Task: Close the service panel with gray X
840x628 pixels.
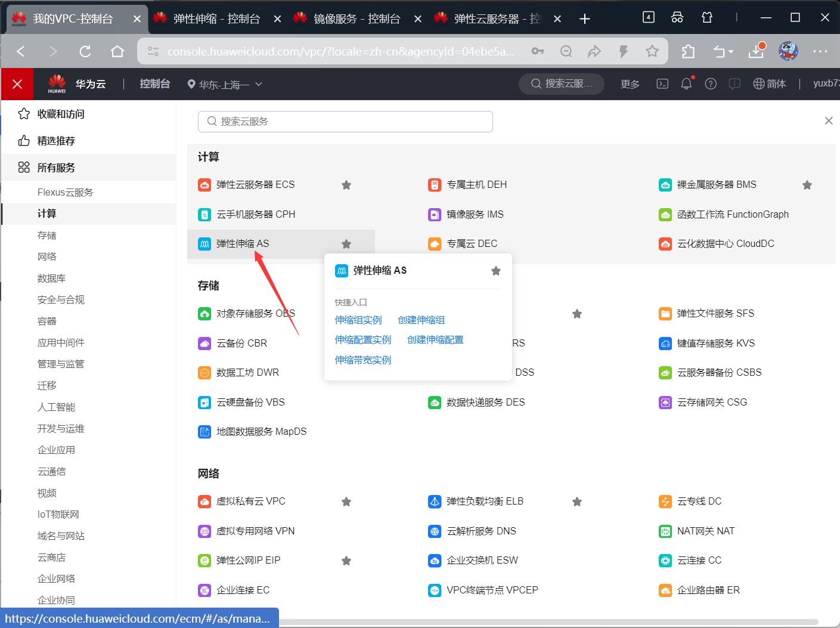Action: click(x=829, y=121)
